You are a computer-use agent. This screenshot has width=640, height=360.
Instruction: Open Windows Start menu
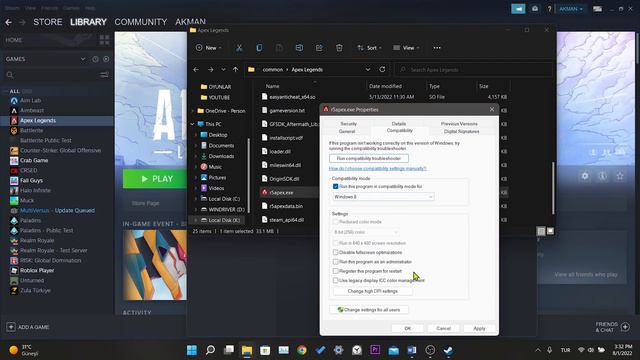(191, 350)
